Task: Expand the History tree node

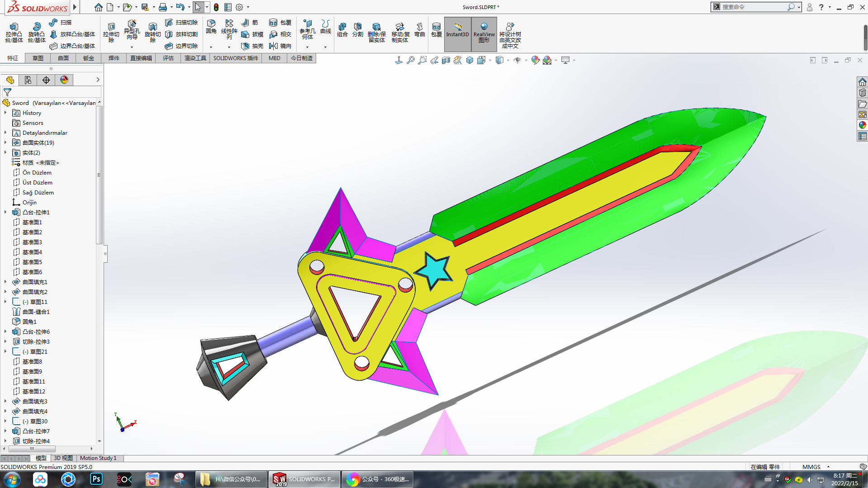Action: click(5, 113)
